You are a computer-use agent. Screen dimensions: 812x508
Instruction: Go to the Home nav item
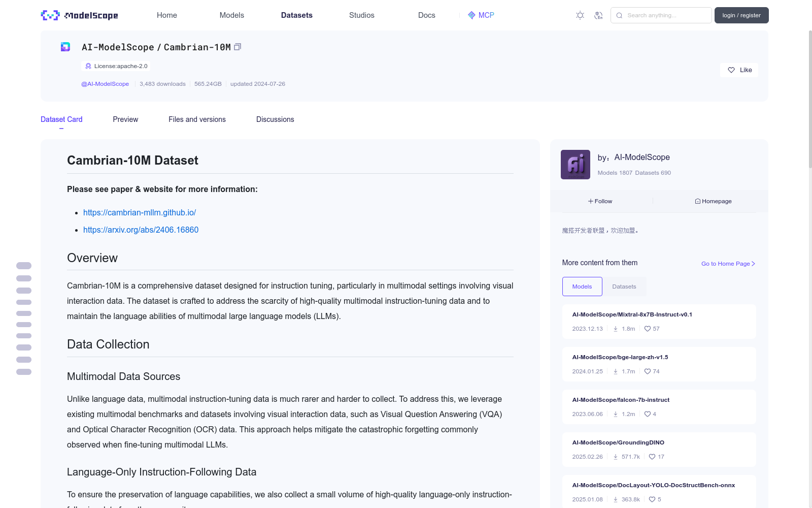click(x=167, y=15)
